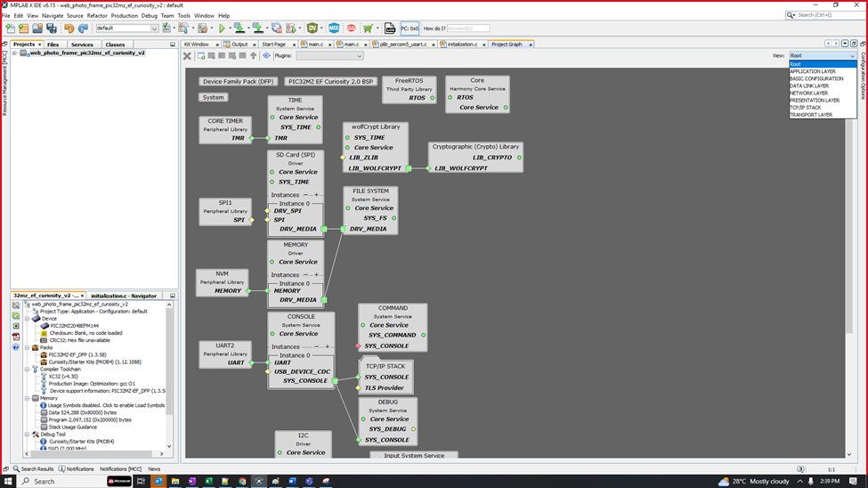Switch to the plib_sercom5_usart.c tab
The image size is (868, 488).
coord(403,45)
